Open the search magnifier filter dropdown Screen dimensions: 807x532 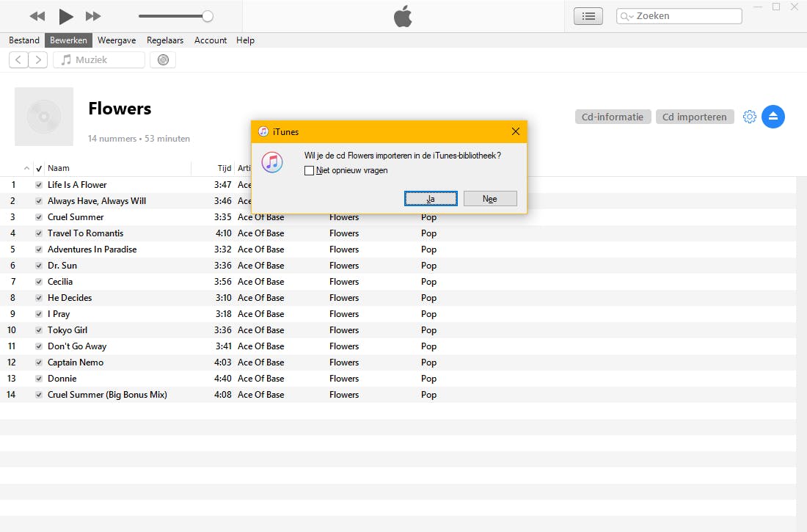click(x=627, y=15)
